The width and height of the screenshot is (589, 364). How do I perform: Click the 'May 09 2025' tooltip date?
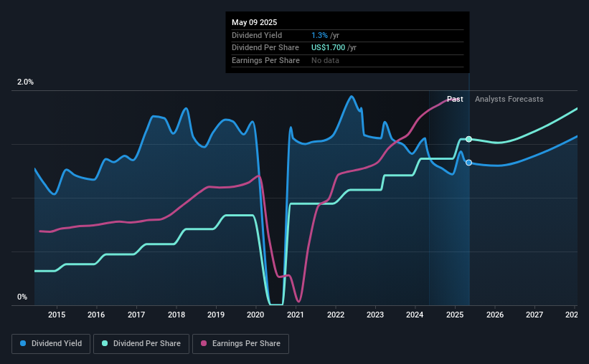coord(254,22)
